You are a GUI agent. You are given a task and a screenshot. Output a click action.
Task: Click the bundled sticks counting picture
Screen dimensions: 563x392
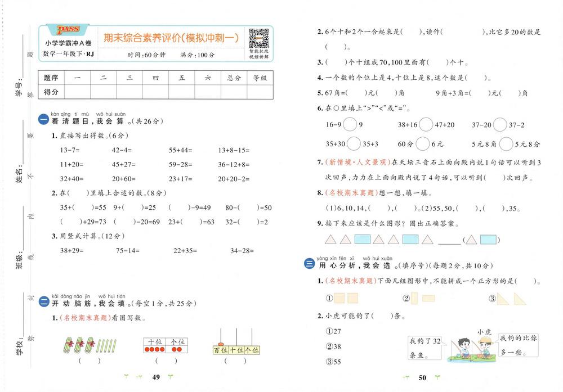(x=90, y=345)
